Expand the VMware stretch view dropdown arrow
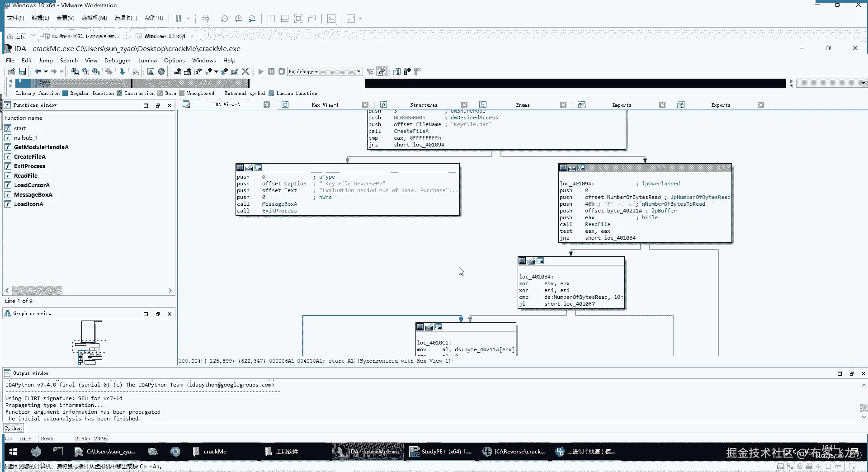868x472 pixels. (360, 19)
